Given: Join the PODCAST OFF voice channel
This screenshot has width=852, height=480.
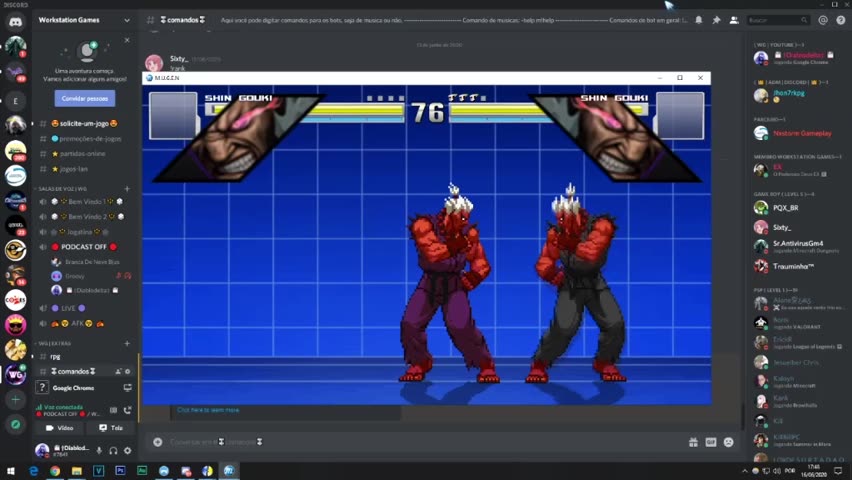Looking at the screenshot, I should coord(82,246).
